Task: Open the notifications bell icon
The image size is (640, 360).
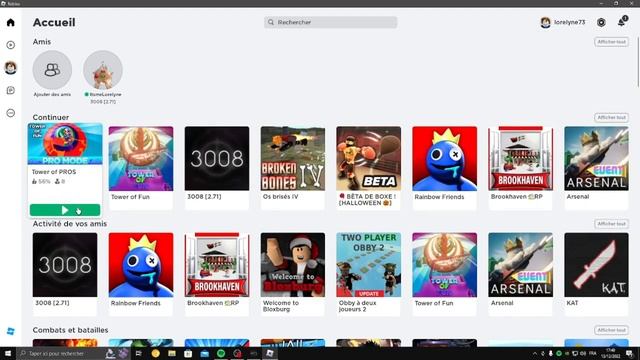Action: click(622, 22)
